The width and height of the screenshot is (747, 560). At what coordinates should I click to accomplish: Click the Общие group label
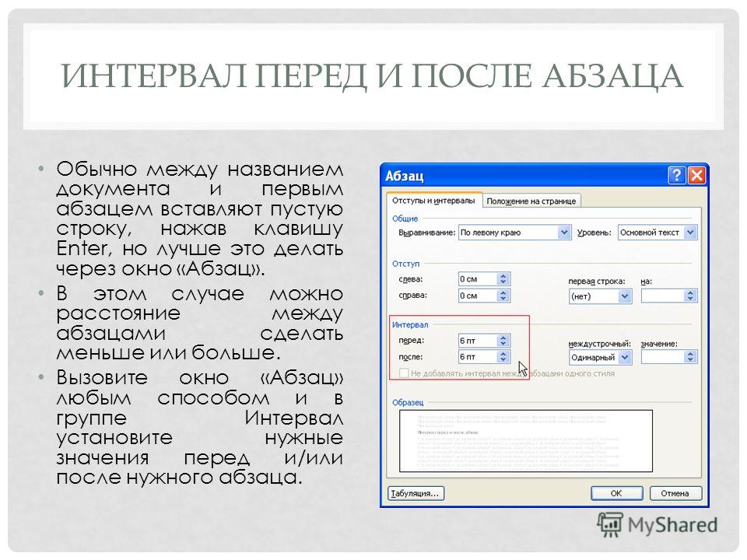pyautogui.click(x=405, y=219)
